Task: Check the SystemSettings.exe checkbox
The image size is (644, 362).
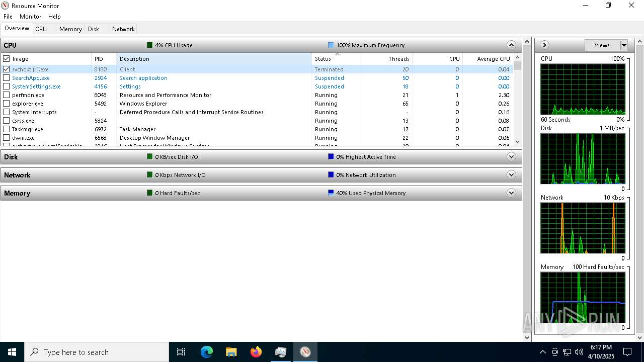Action: (x=7, y=86)
